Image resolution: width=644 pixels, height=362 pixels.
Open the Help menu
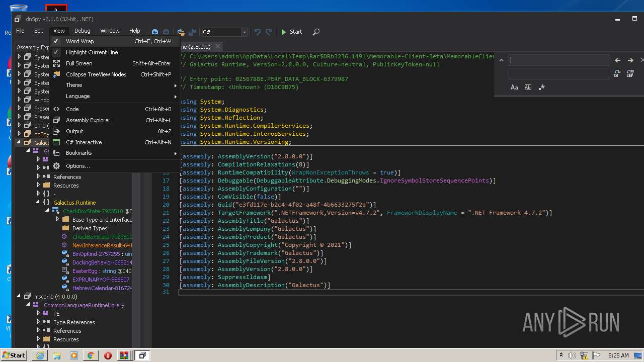point(134,31)
